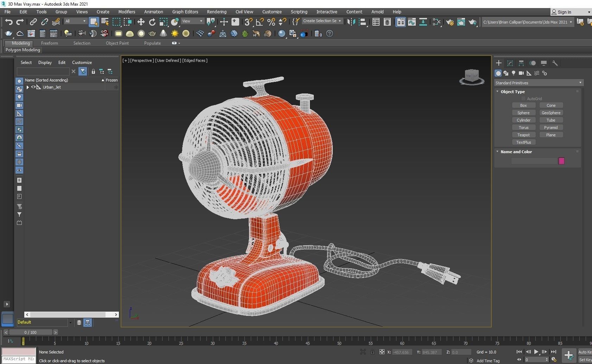The width and height of the screenshot is (592, 364).
Task: Click the Teapot primitive button
Action: tap(523, 135)
